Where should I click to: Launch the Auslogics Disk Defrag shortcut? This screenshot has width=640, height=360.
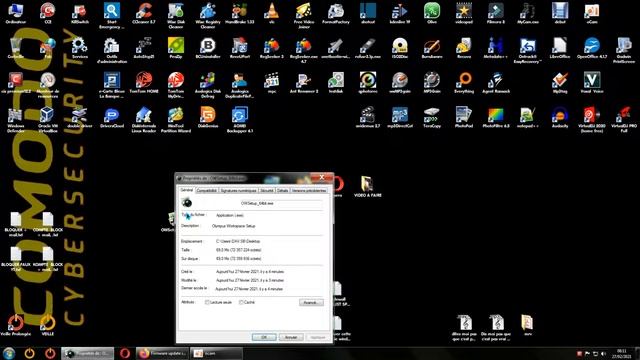click(x=208, y=85)
